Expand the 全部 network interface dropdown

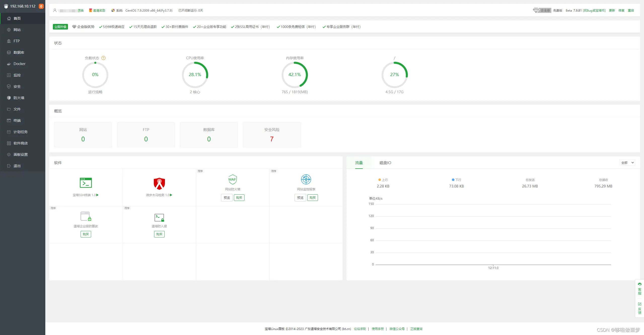(x=627, y=163)
